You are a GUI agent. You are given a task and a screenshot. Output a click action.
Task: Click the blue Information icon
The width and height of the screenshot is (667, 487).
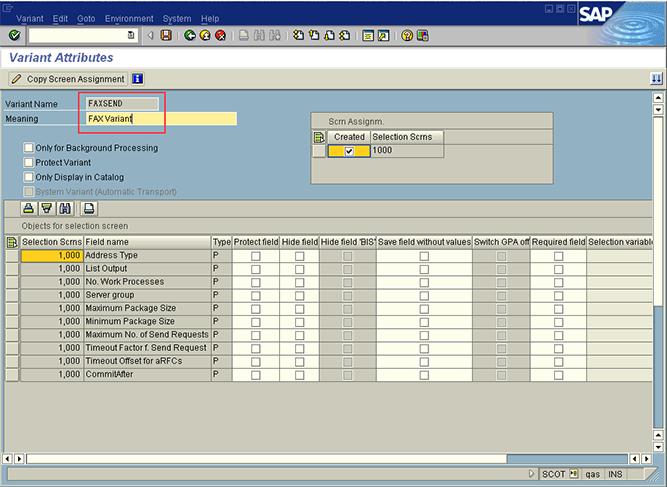tap(137, 79)
